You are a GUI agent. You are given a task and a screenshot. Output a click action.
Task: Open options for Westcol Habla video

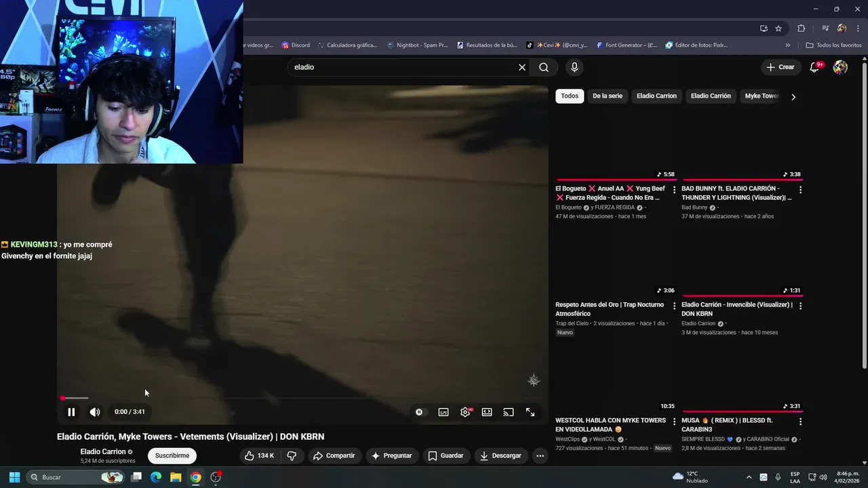click(674, 422)
